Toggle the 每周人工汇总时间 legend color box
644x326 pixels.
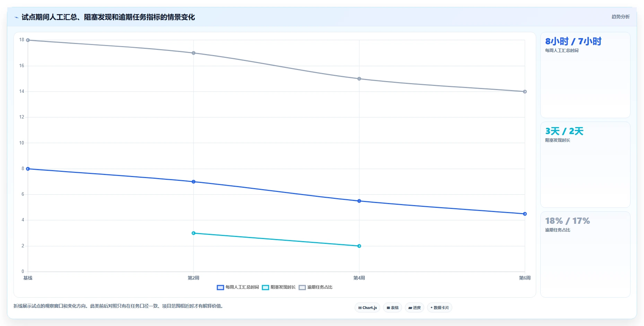220,288
